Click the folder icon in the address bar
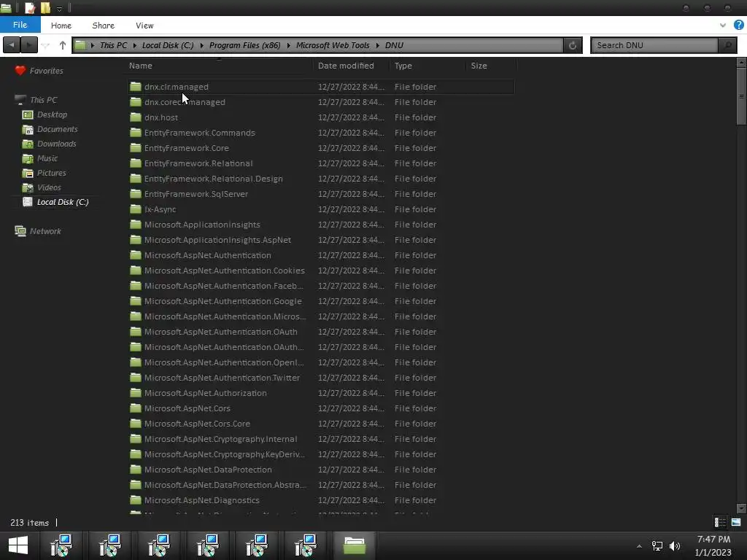Viewport: 747px width, 560px height. click(x=80, y=45)
